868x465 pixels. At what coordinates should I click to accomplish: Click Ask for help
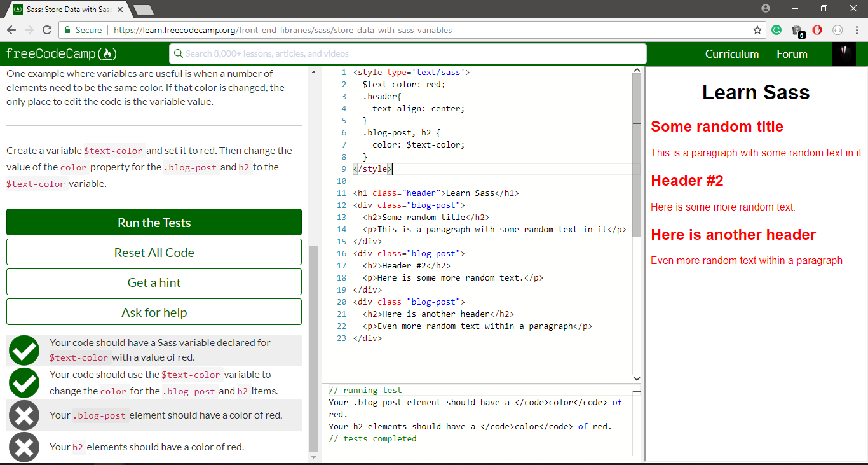tap(154, 312)
